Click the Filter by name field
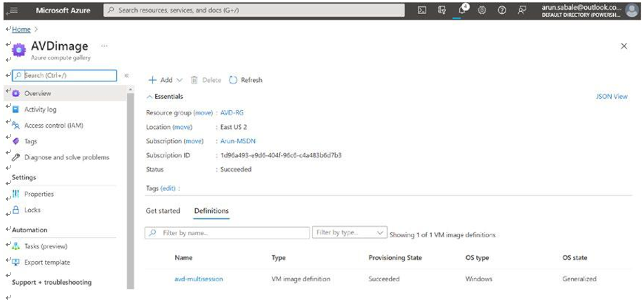 (x=227, y=232)
